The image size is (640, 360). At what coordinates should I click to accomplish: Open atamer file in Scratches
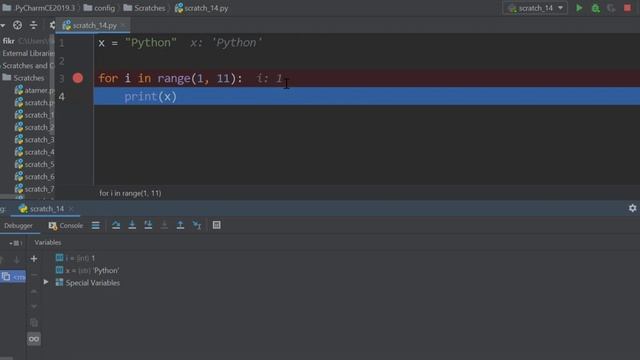coord(34,90)
